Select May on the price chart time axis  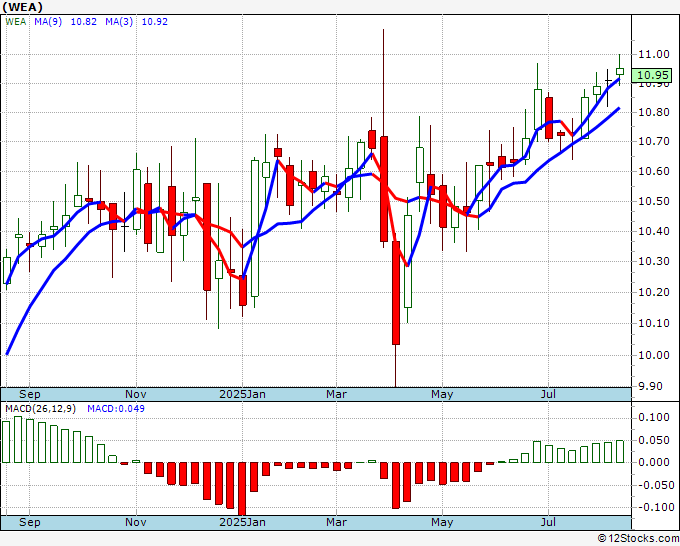click(x=442, y=394)
